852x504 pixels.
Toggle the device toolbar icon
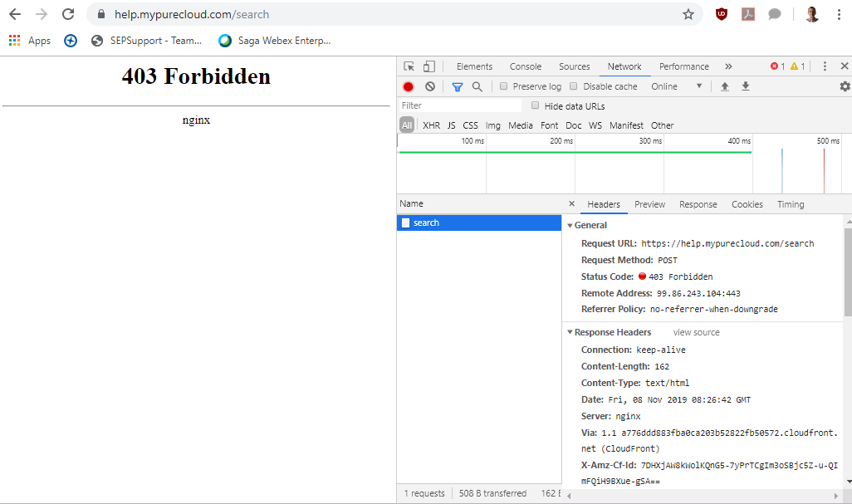click(429, 66)
